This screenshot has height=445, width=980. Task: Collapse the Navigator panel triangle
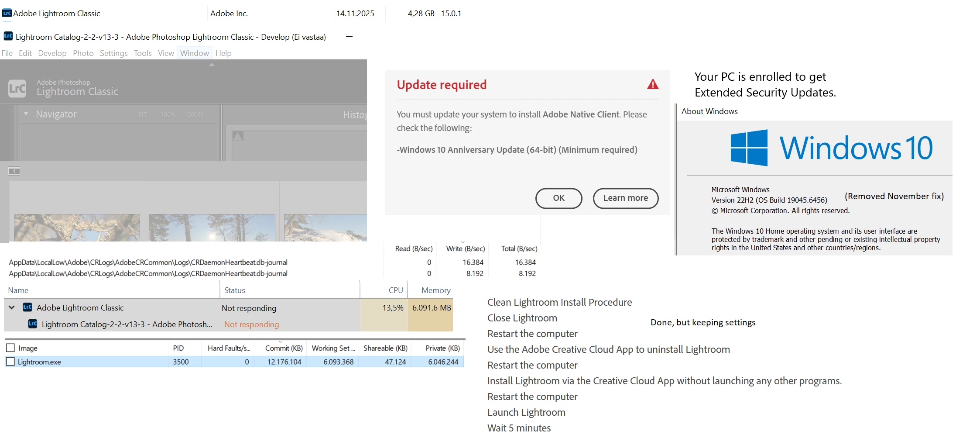tap(26, 114)
